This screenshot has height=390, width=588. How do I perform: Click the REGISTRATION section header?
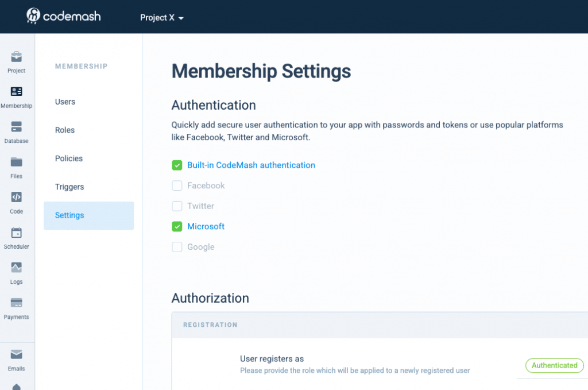coord(210,325)
